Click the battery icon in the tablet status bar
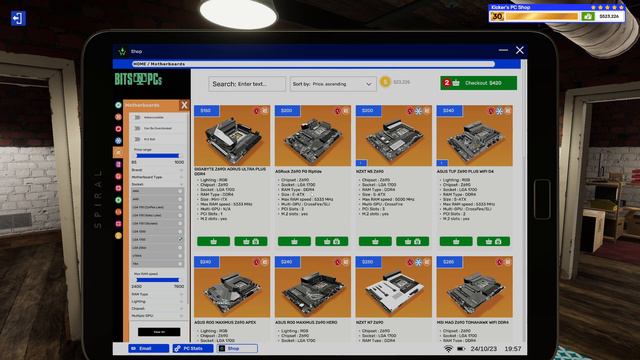The image size is (640, 360). [461, 349]
